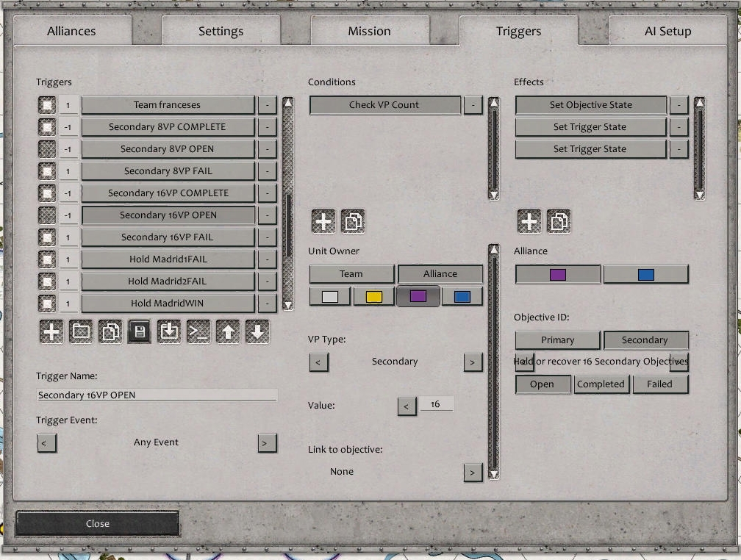Duplicate selected trigger with copy icon
The width and height of the screenshot is (741, 560).
110,331
